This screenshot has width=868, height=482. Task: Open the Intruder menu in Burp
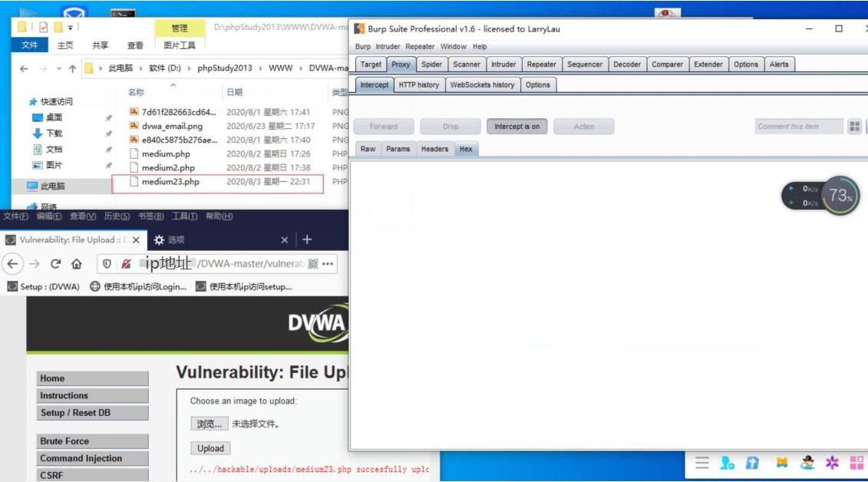pyautogui.click(x=388, y=47)
